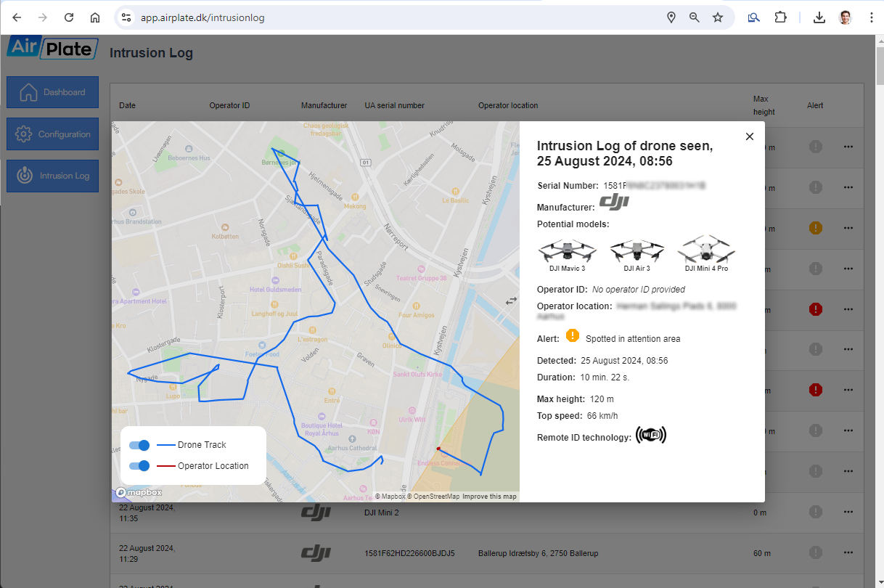Click the orange alert icon beside 'Spotted in attention area'
Screen dimensions: 884x588
point(573,335)
